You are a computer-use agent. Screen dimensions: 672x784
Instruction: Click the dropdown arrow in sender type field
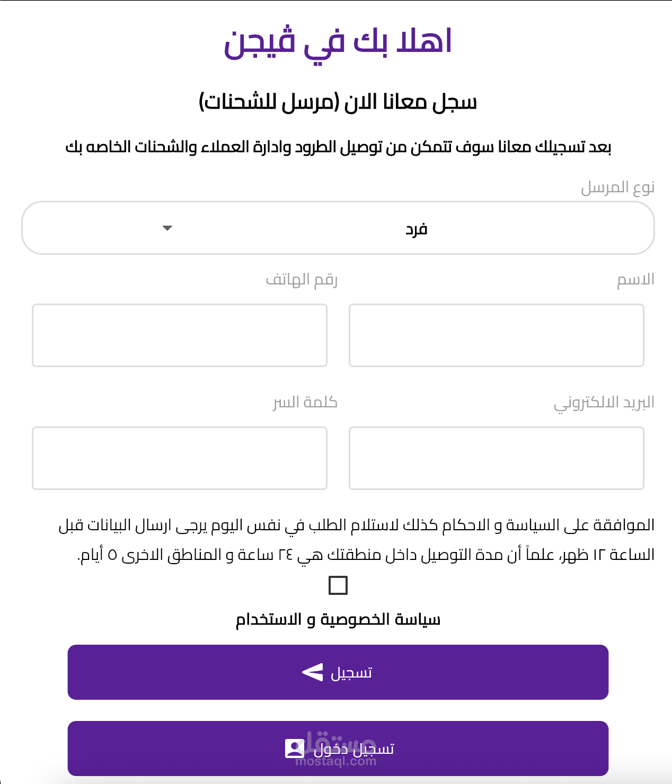click(167, 228)
